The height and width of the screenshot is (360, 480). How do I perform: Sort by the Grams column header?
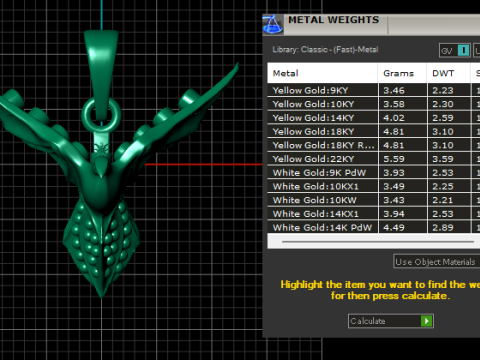402,73
